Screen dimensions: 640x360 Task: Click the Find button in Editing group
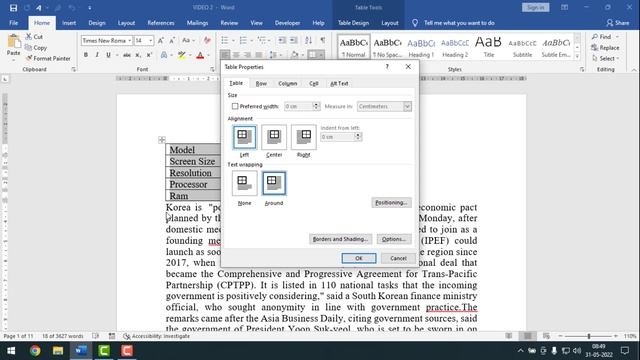(x=602, y=37)
